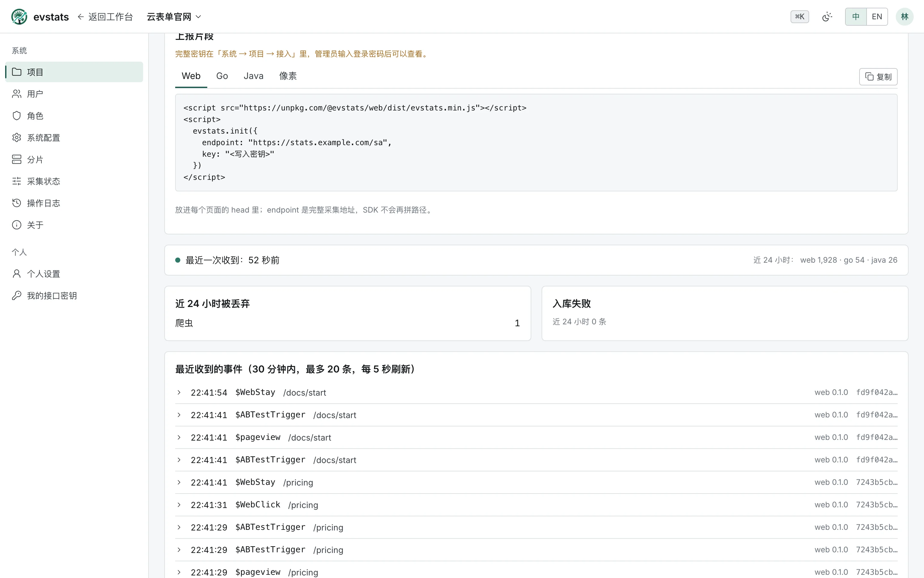Switch language to EN
The image size is (924, 578).
(877, 16)
